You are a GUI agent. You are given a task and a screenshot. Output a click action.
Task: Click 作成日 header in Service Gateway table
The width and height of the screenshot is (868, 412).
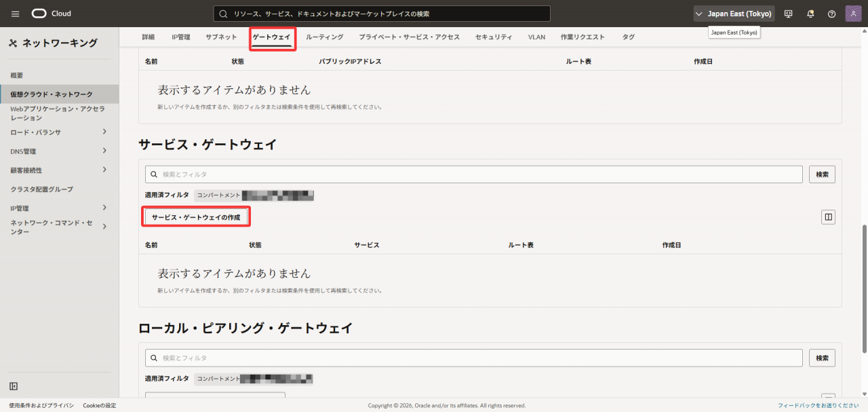[671, 245]
